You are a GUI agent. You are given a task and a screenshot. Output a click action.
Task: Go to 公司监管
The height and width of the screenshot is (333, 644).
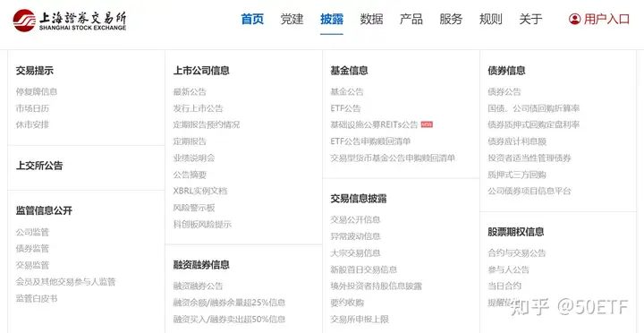point(32,232)
